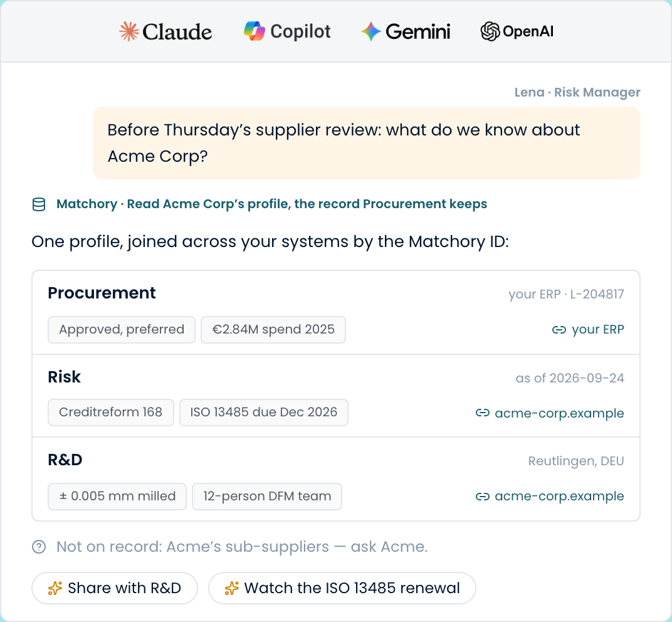The image size is (672, 622).
Task: Click the link icon in the R&D row
Action: click(x=483, y=496)
